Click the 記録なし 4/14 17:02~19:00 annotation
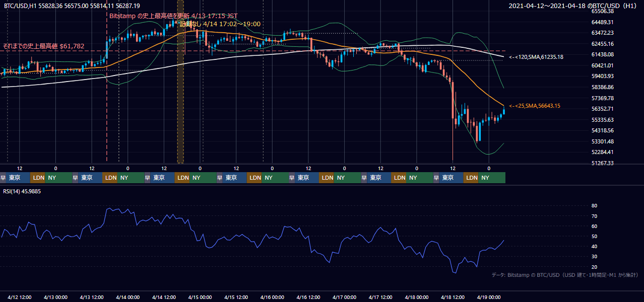644x302 pixels. 220,24
